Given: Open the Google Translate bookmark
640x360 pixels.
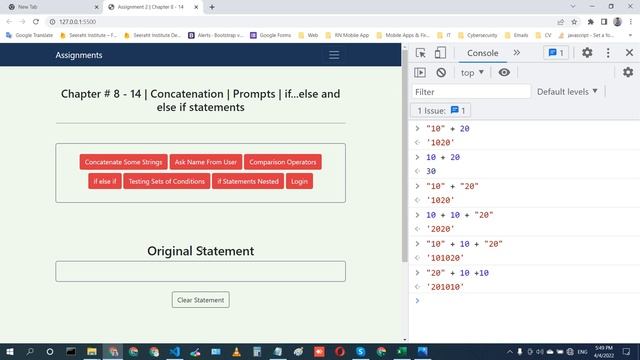Looking at the screenshot, I should click(x=29, y=36).
